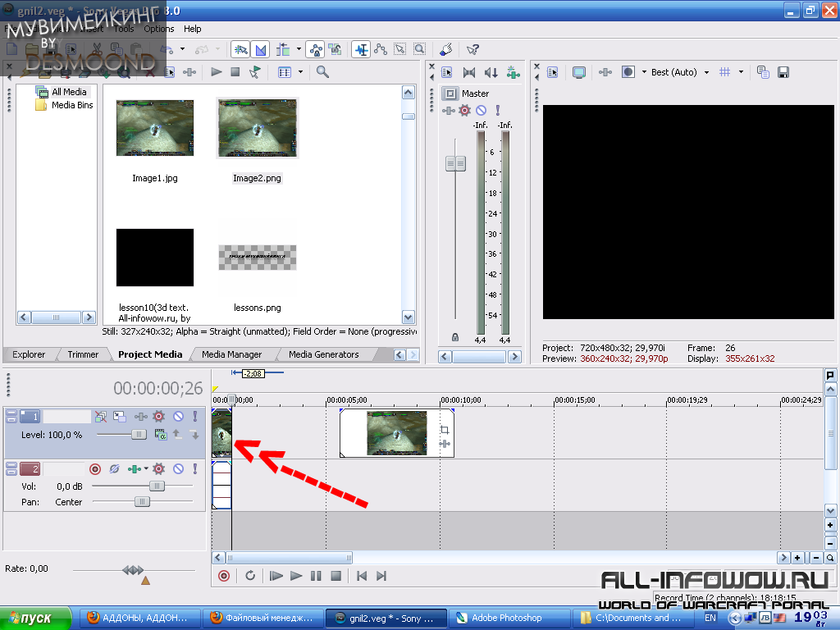The height and width of the screenshot is (630, 840).
Task: Copy preview snapshot to clipboard
Action: click(764, 72)
